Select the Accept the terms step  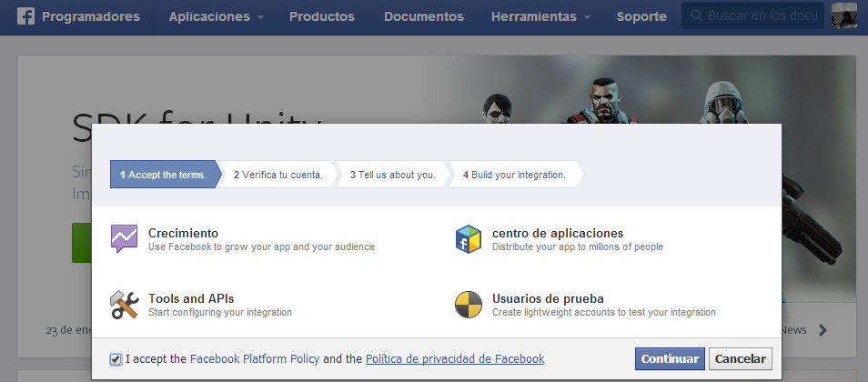(x=167, y=175)
